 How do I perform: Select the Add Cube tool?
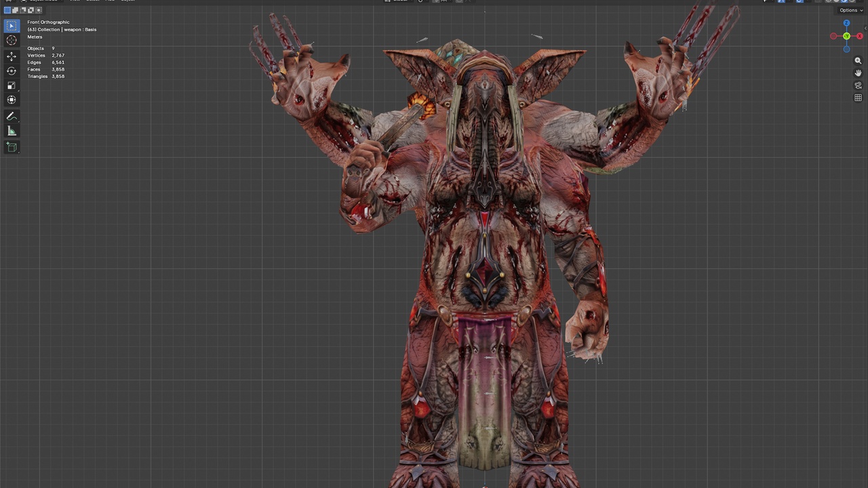(x=12, y=147)
